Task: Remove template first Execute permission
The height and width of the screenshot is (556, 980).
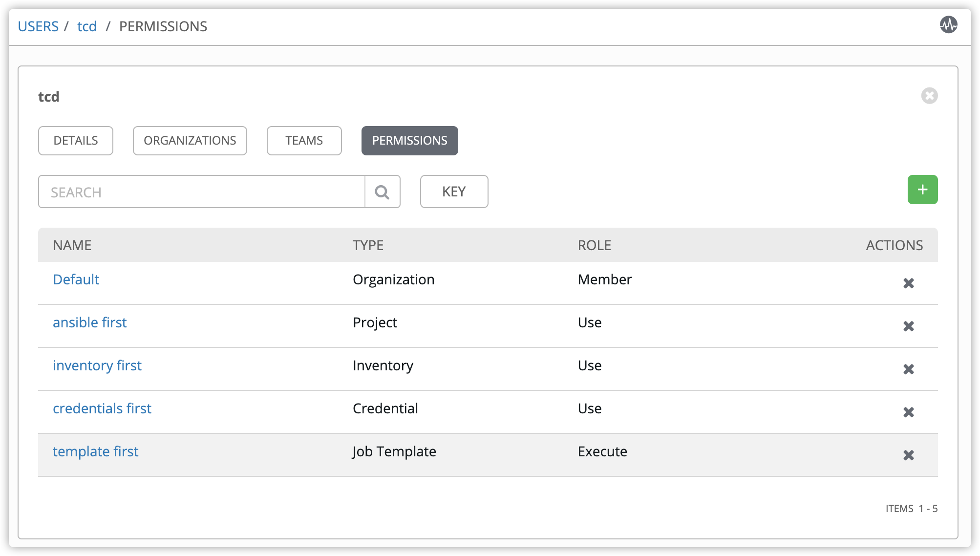Action: coord(908,455)
